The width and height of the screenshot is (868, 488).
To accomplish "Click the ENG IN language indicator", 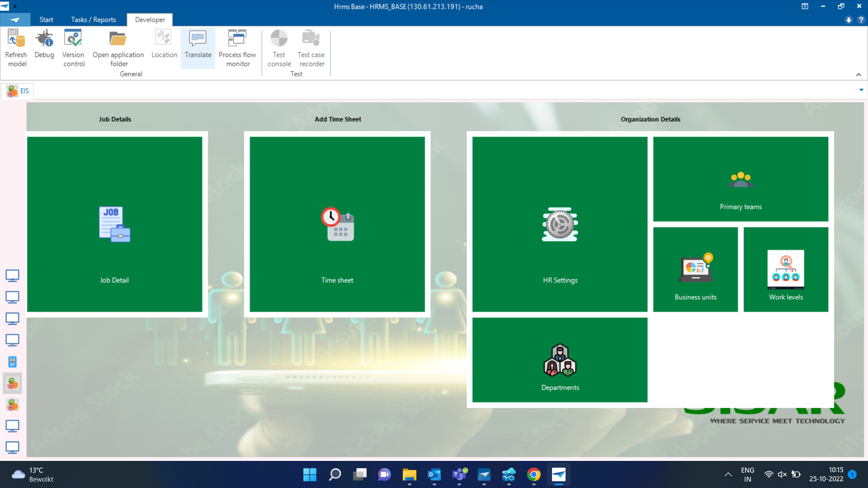I will coord(748,475).
